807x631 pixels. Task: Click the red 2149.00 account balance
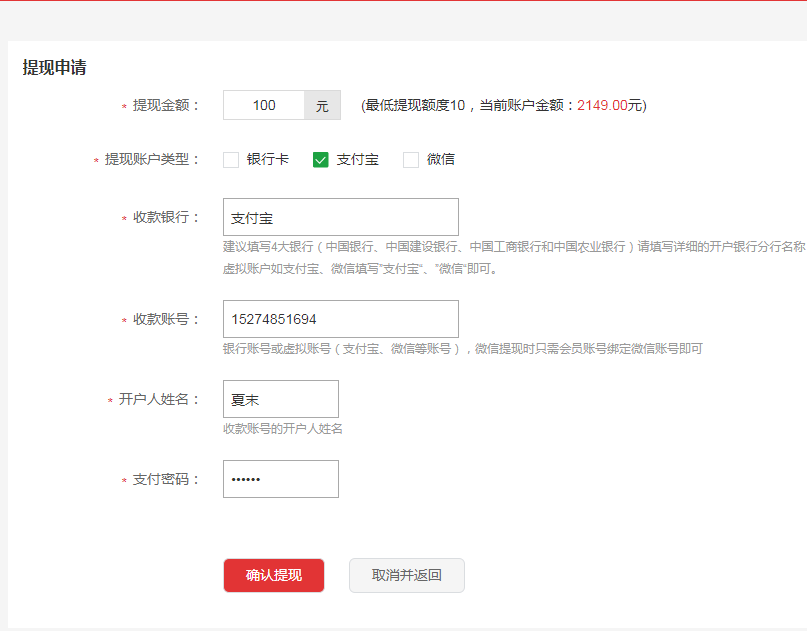[x=602, y=106]
